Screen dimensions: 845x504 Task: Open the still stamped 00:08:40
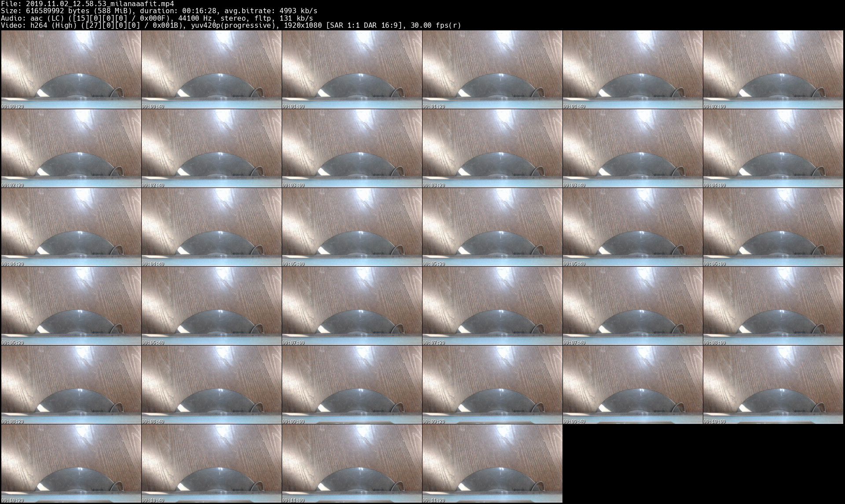(x=211, y=385)
